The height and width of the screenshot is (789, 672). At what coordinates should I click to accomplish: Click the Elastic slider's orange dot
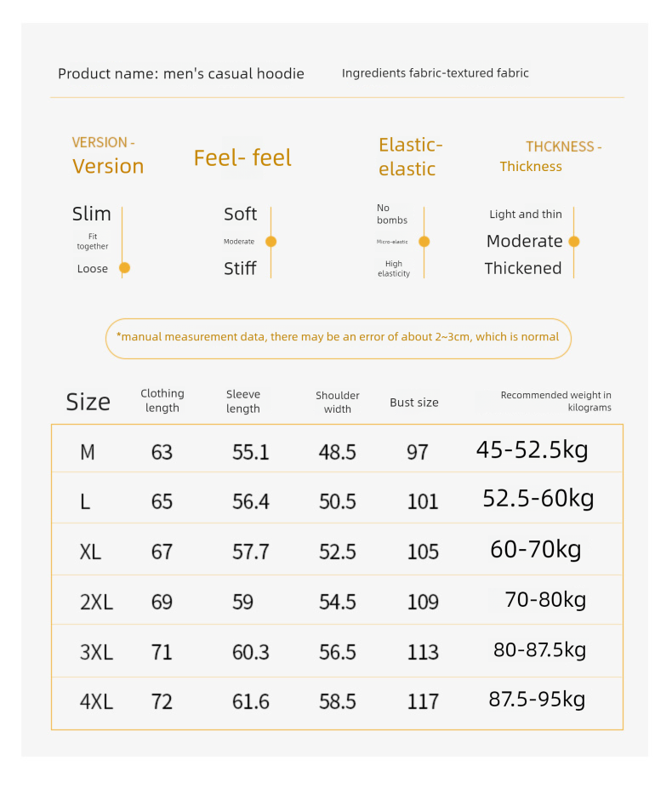click(424, 242)
